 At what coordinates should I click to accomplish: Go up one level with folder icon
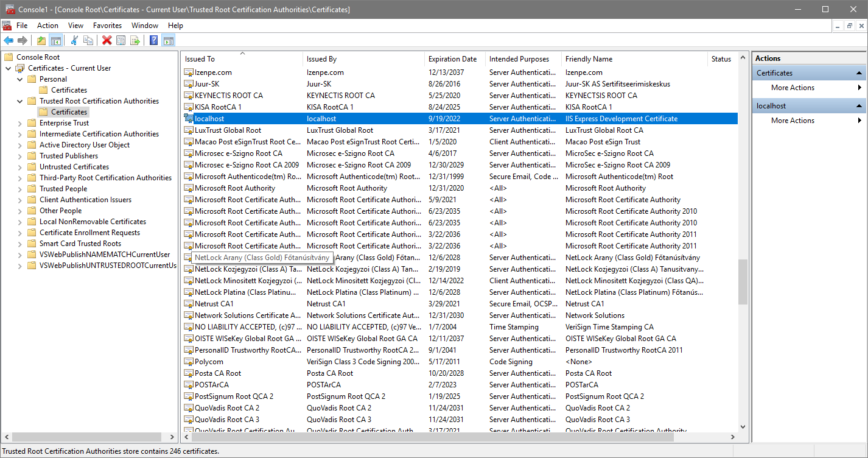coord(41,40)
